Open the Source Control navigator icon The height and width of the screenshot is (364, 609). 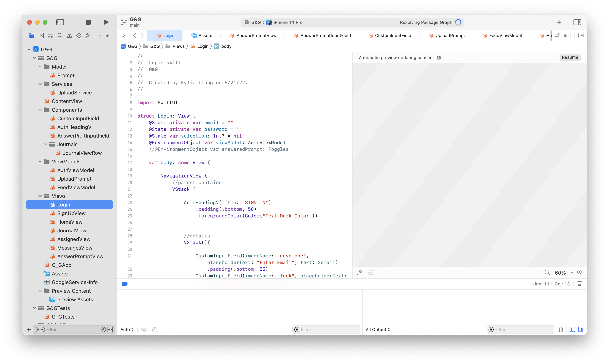coord(41,36)
